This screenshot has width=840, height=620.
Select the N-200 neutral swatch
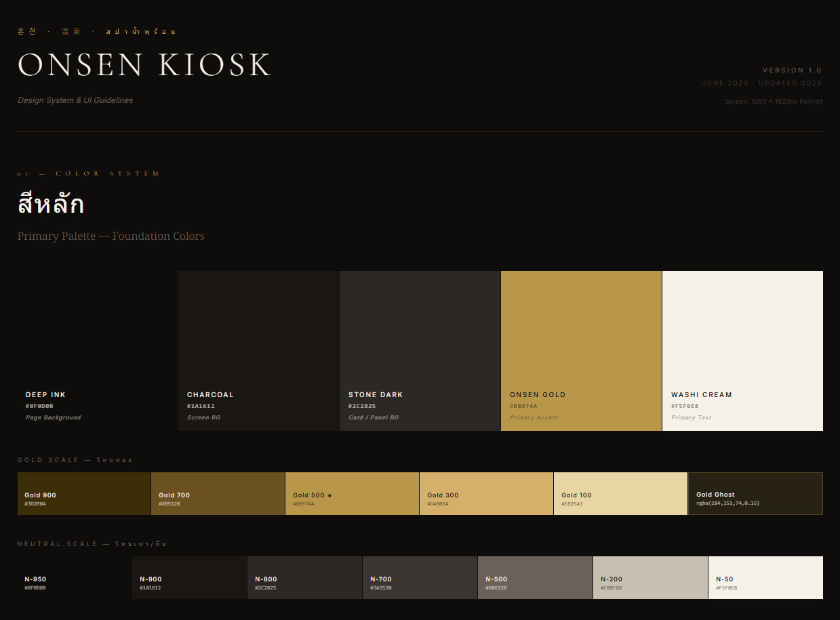[x=650, y=578]
